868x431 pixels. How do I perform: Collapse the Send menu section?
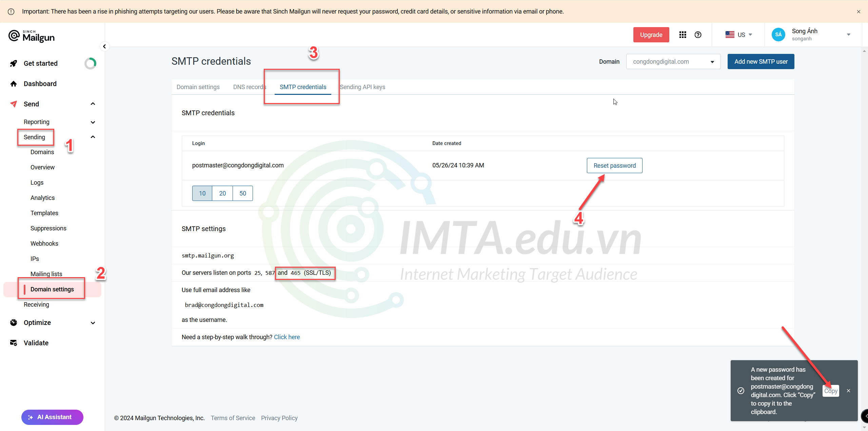[93, 104]
